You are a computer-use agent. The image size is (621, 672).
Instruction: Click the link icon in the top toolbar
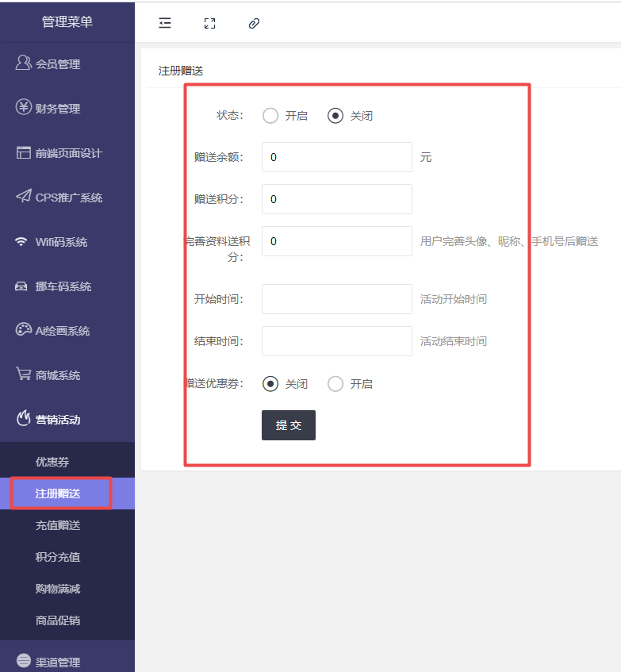254,23
